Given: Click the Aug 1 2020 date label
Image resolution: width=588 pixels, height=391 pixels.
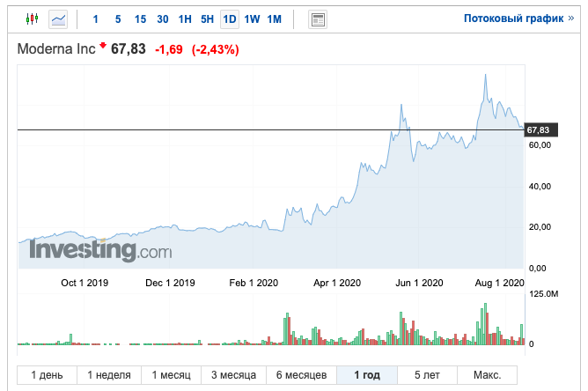Looking at the screenshot, I should pos(499,283).
